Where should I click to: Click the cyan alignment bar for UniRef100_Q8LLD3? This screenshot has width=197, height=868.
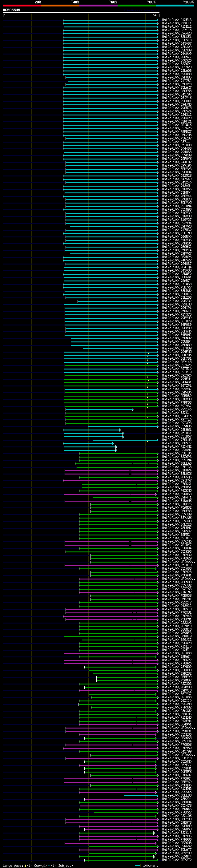141,796
